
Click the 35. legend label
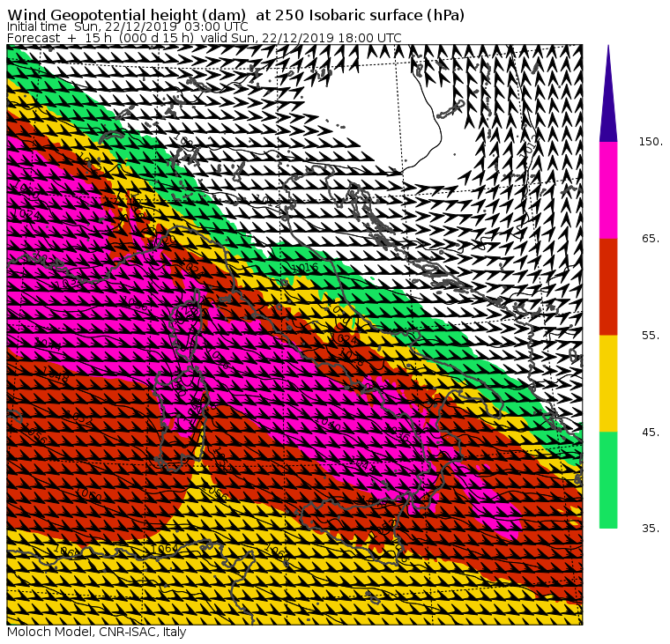(x=651, y=529)
